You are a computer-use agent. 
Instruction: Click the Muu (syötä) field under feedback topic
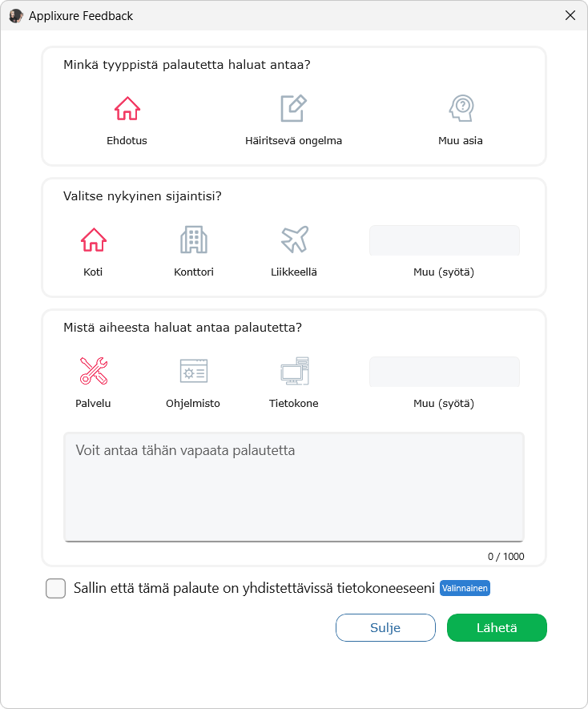coord(444,371)
